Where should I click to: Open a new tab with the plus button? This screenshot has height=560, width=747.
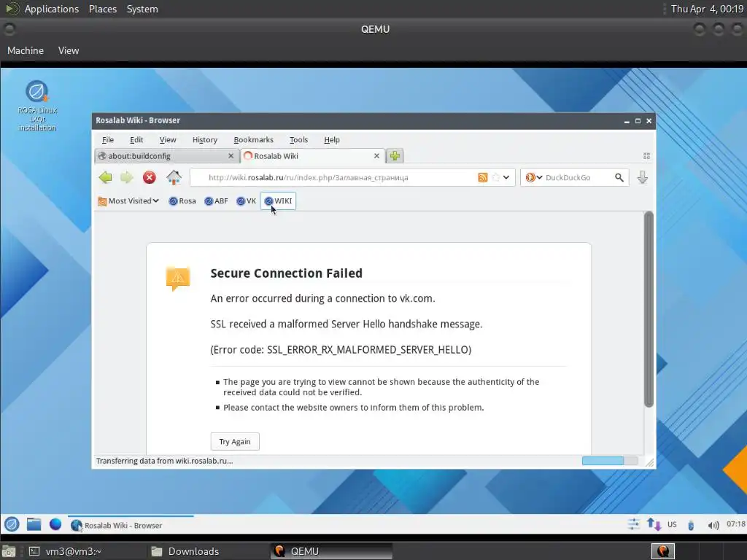[395, 156]
